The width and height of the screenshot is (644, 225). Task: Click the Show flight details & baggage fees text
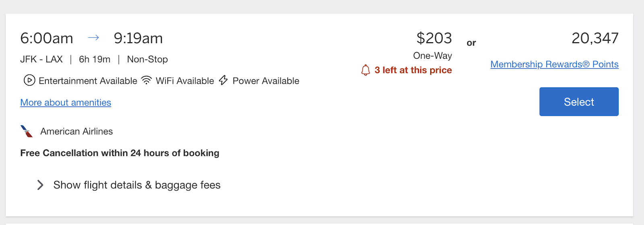[137, 185]
